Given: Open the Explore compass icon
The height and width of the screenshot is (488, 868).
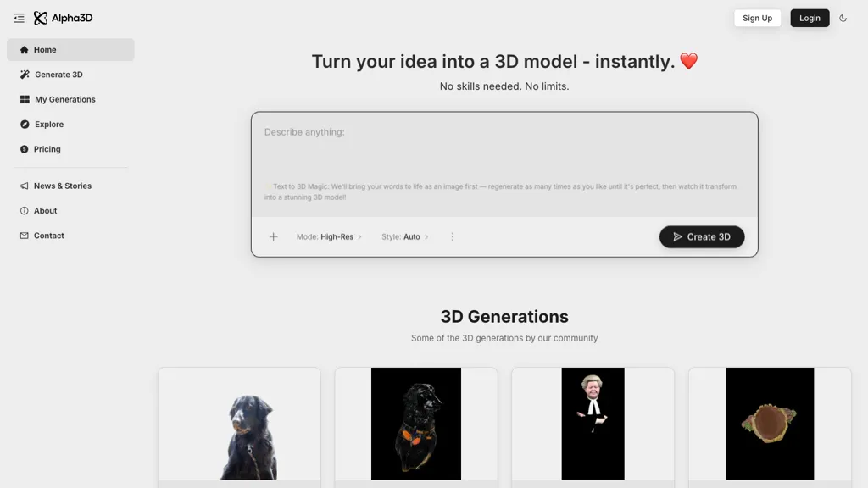Looking at the screenshot, I should tap(25, 125).
